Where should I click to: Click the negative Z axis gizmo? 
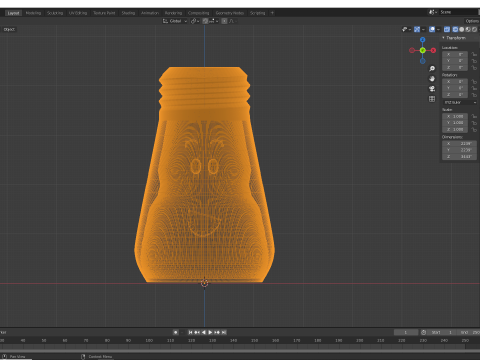[423, 61]
